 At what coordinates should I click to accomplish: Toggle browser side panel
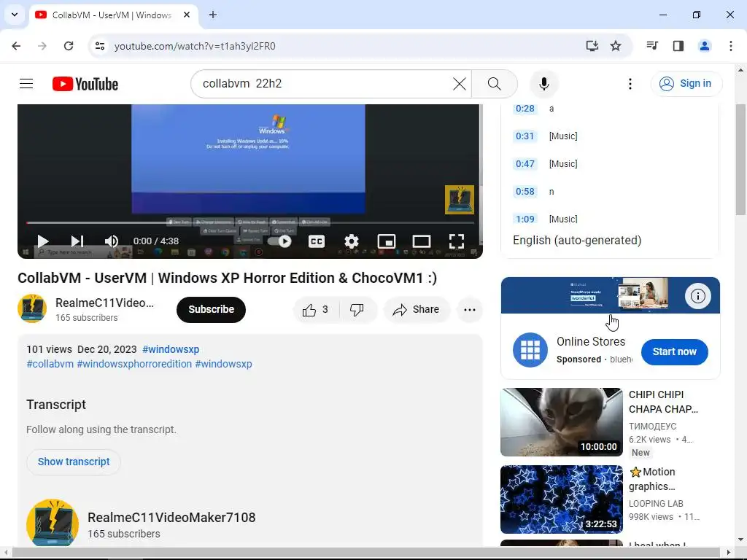pyautogui.click(x=678, y=46)
